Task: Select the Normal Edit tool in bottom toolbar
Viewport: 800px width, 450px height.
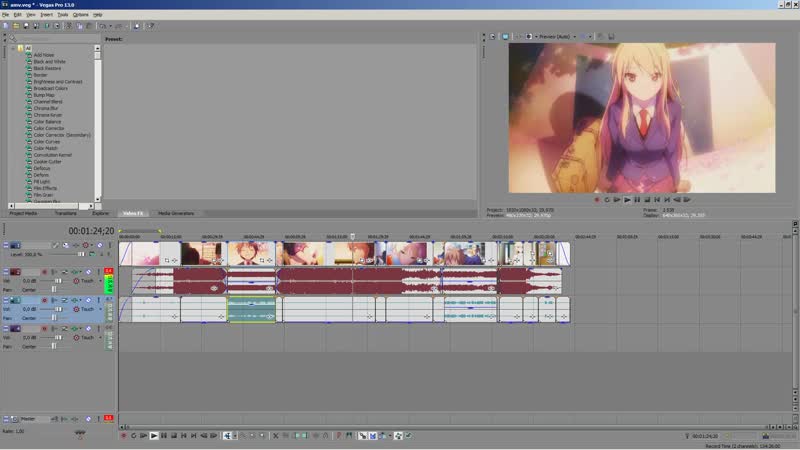Action: (227, 436)
